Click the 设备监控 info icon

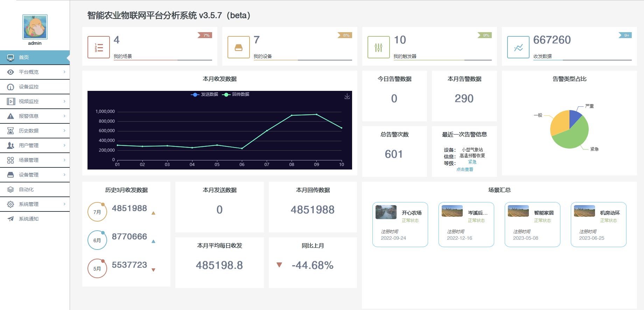(x=10, y=87)
